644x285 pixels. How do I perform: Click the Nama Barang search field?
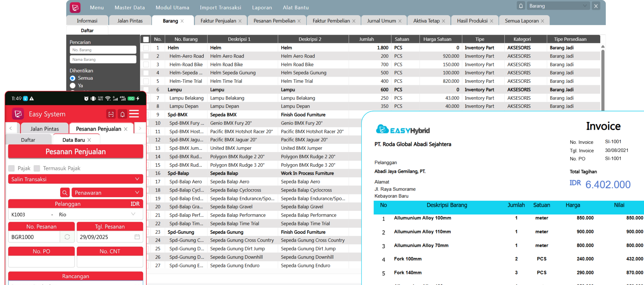pos(103,59)
